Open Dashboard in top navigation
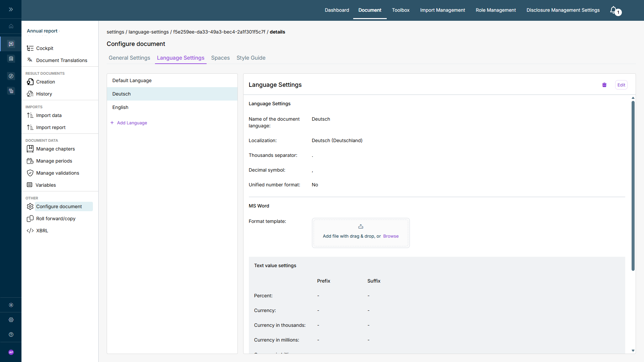 tap(337, 10)
